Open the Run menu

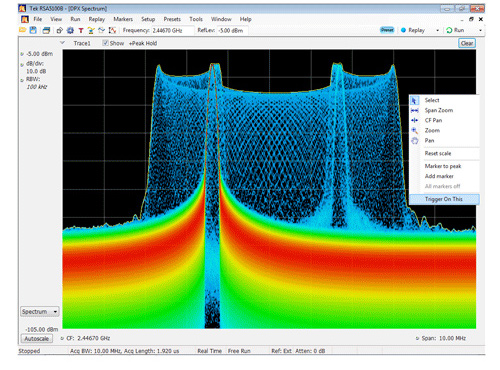[x=75, y=19]
